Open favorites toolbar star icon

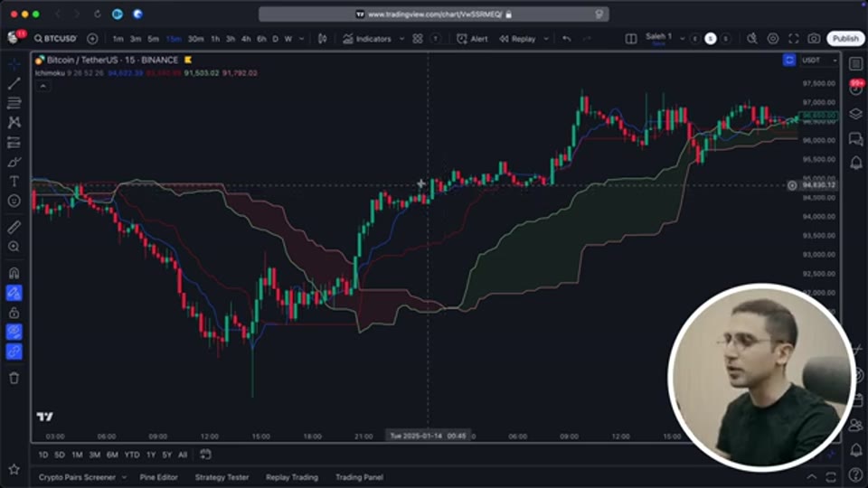pyautogui.click(x=14, y=470)
